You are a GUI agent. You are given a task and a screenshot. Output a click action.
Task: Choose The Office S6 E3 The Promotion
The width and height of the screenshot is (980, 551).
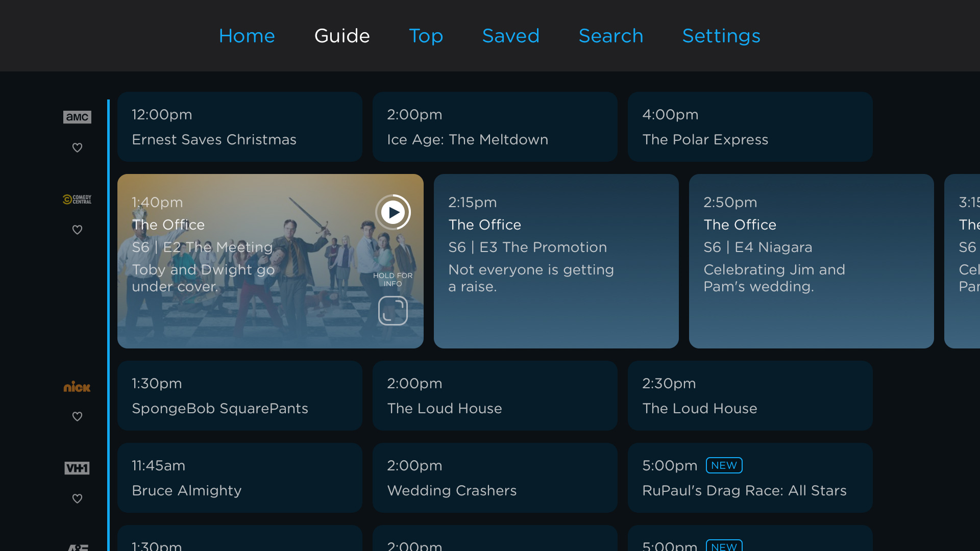point(556,261)
